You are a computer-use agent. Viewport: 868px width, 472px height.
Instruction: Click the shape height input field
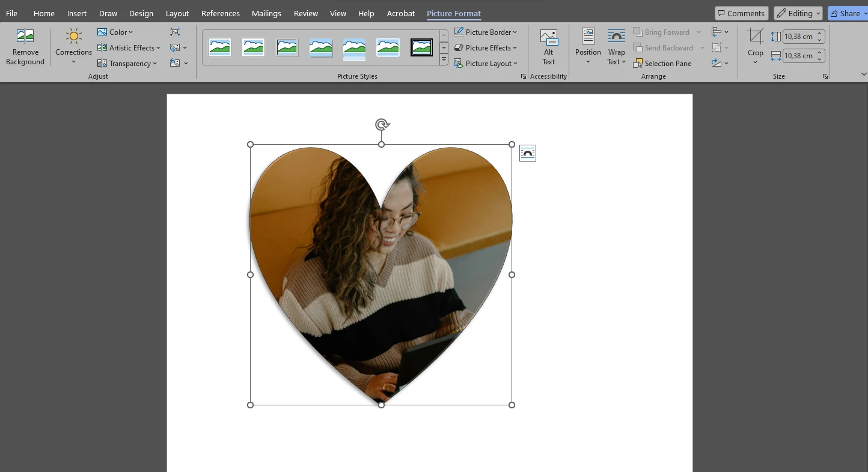799,37
